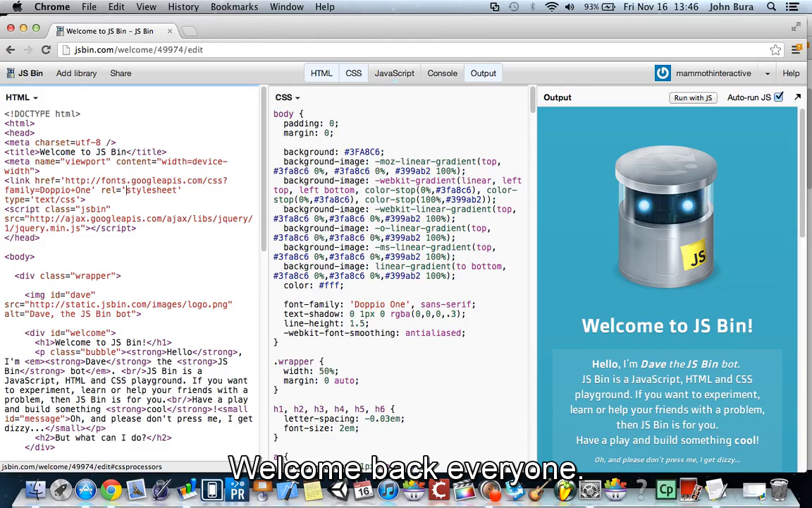The height and width of the screenshot is (508, 812).
Task: Open iTunes from the Dock
Action: tap(388, 490)
